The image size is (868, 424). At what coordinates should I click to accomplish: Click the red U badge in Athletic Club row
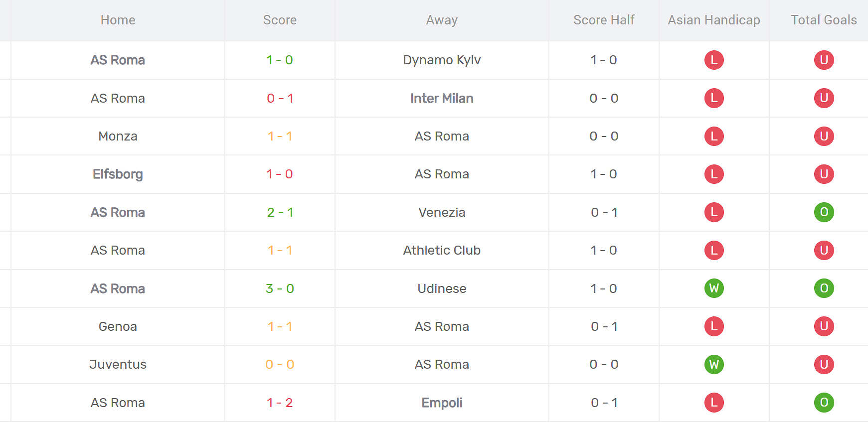[824, 250]
